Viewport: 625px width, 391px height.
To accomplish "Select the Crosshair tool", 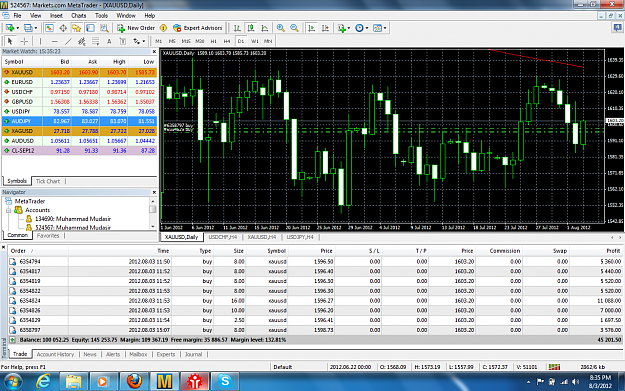I will pos(24,41).
